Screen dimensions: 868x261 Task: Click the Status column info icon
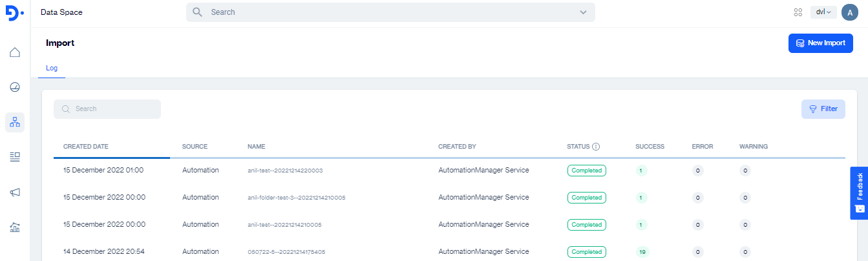[596, 147]
